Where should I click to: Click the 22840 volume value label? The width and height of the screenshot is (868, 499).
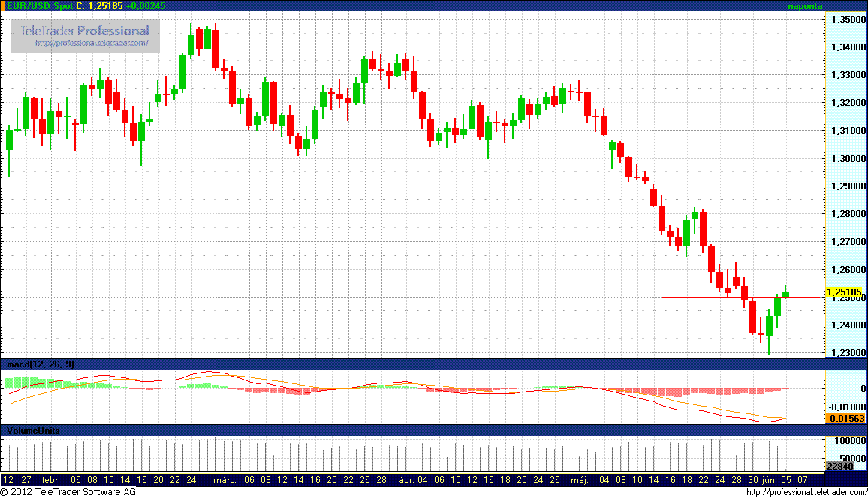(x=839, y=467)
